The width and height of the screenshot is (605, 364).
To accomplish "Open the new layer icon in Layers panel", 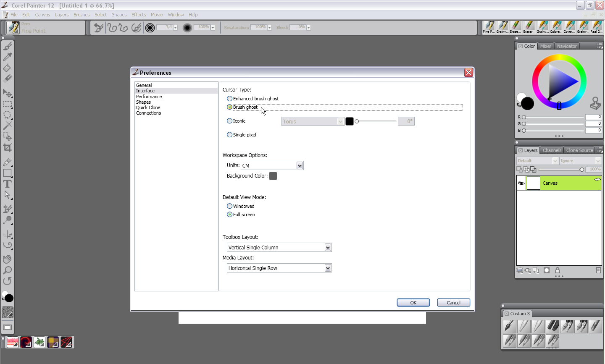I will 536,270.
